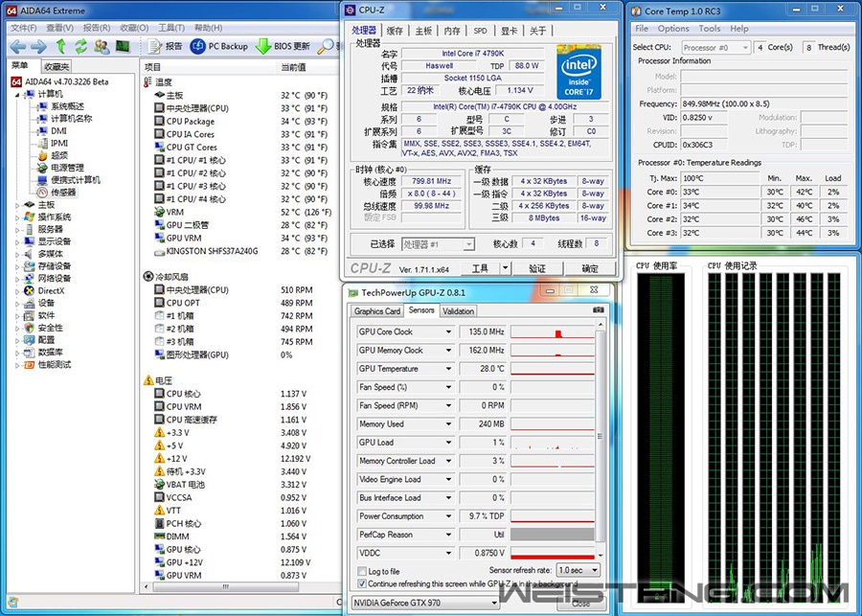The height and width of the screenshot is (616, 862).
Task: Select 系统概述 in the AIDA64 tree
Action: tap(60, 106)
